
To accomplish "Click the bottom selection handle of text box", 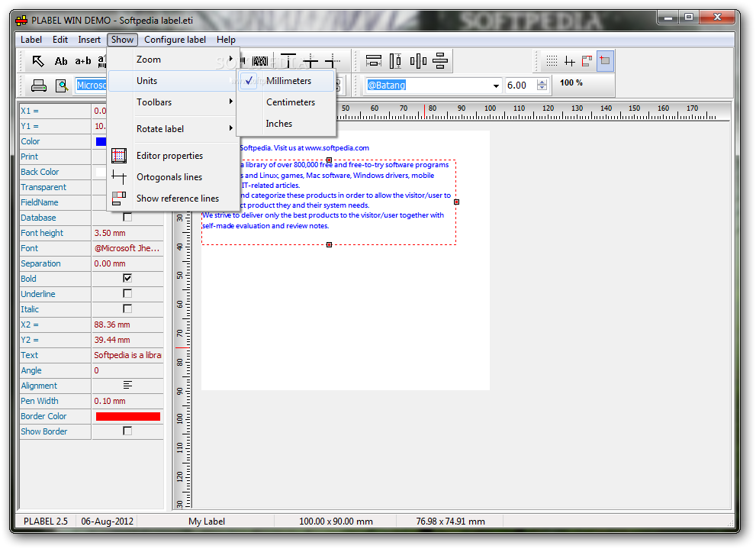I will pyautogui.click(x=330, y=244).
